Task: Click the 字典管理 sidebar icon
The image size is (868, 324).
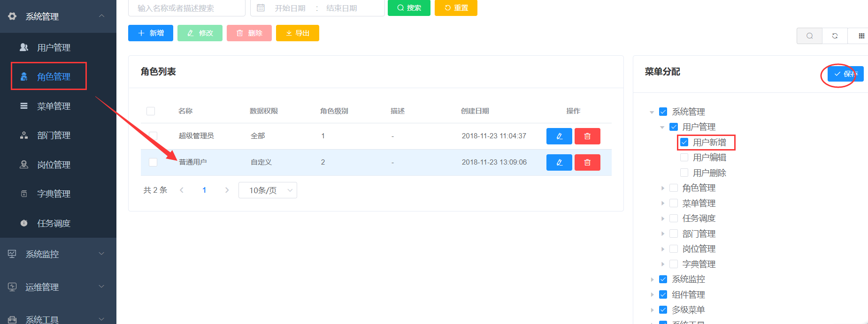Action: tap(24, 194)
